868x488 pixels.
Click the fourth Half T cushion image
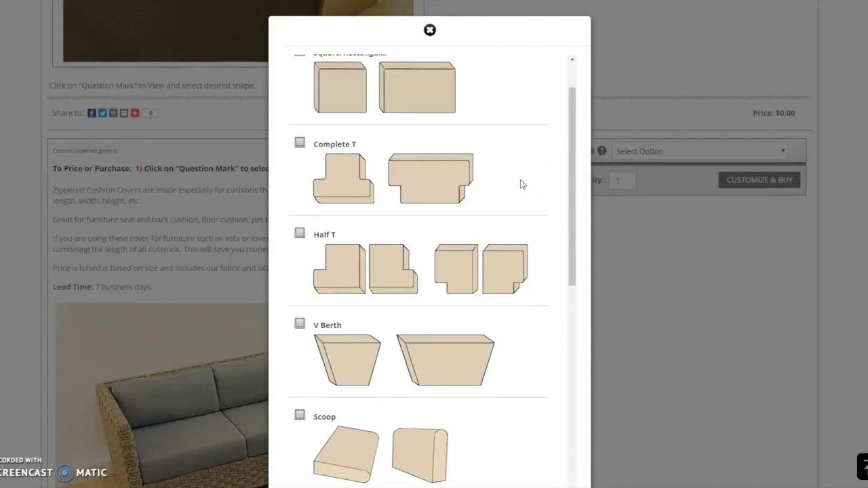click(x=505, y=269)
